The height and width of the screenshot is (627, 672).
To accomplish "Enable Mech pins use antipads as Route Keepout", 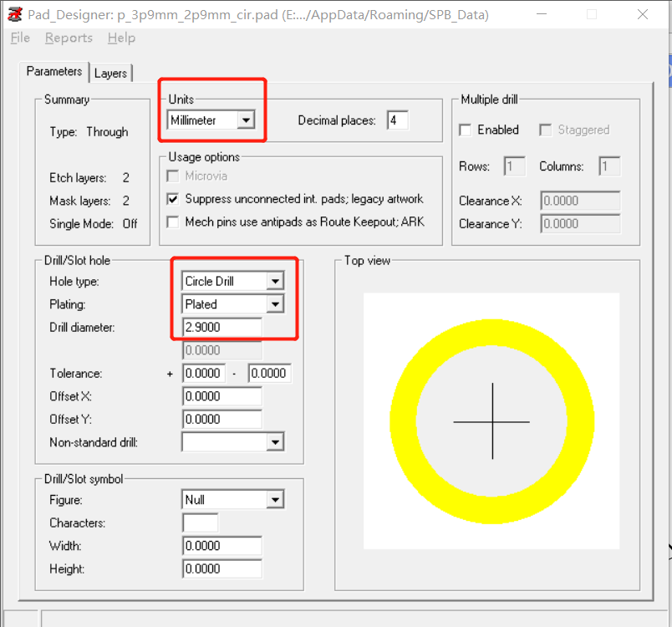I will click(x=173, y=222).
